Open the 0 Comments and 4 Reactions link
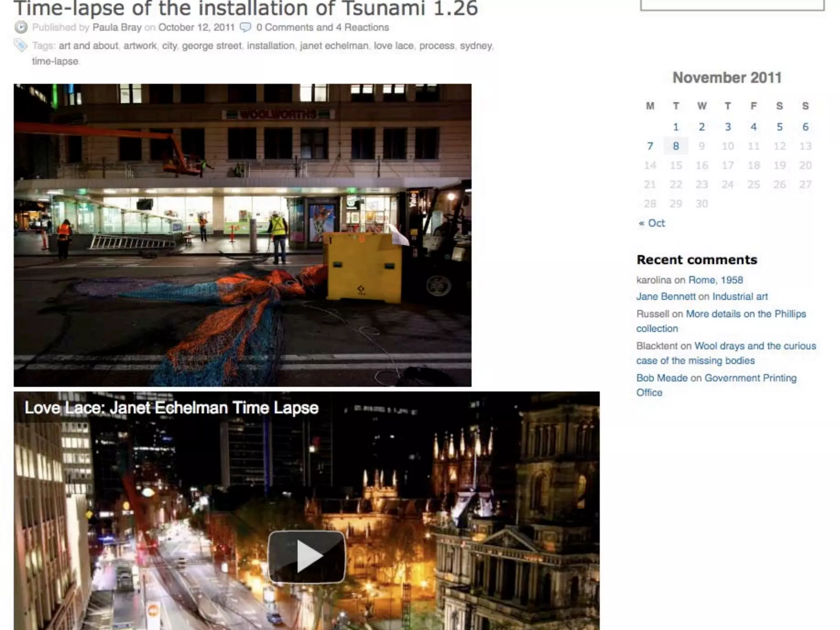 click(322, 27)
